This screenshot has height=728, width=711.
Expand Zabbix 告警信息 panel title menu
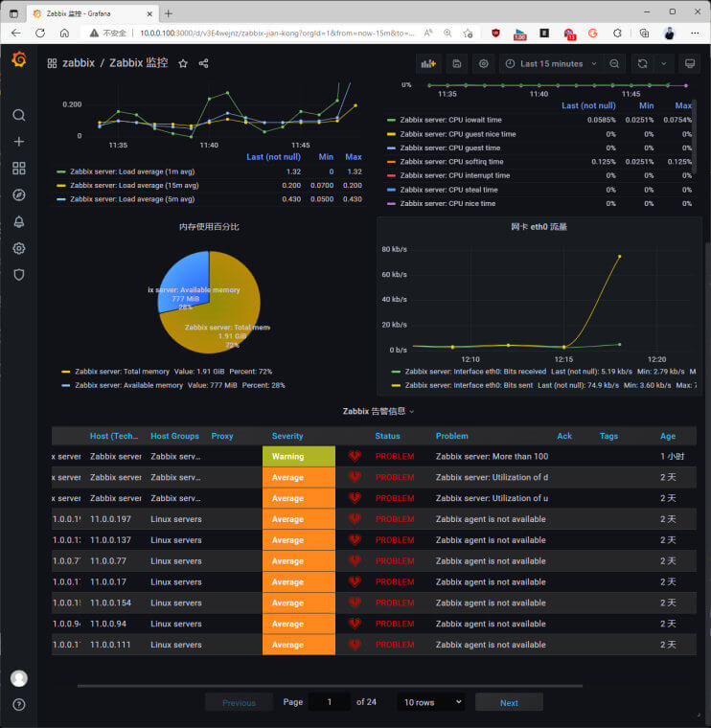[378, 411]
